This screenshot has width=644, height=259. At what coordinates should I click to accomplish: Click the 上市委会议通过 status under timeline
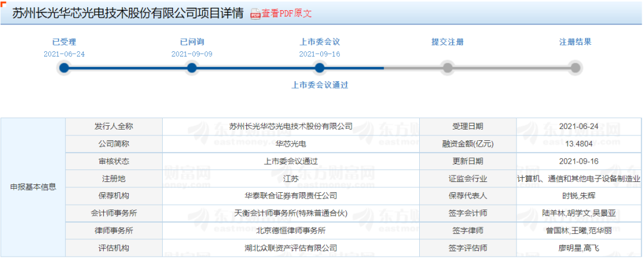(320, 85)
